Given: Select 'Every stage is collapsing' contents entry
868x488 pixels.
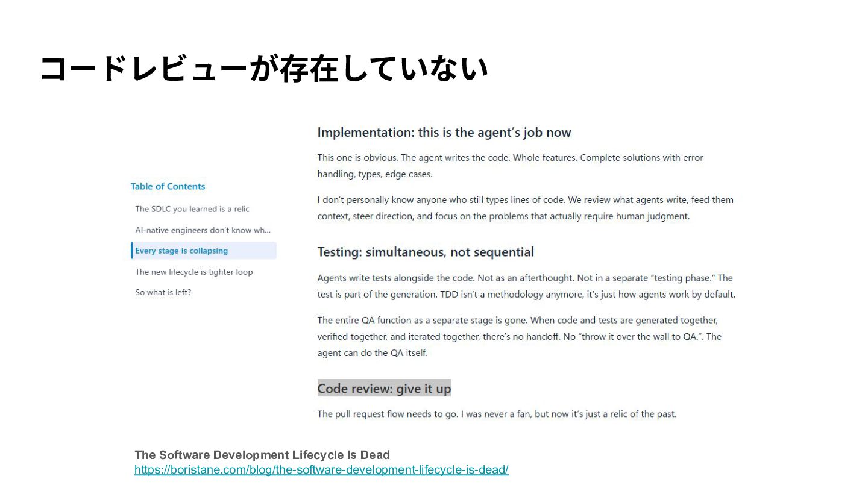Looking at the screenshot, I should 204,251.
